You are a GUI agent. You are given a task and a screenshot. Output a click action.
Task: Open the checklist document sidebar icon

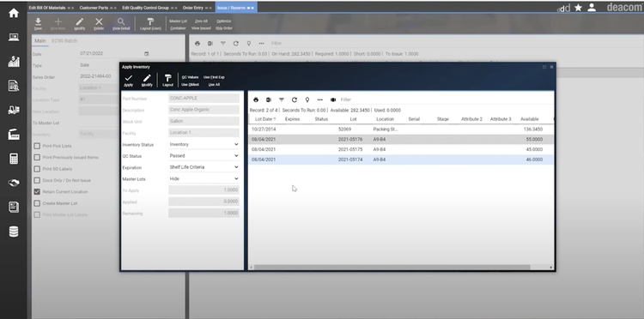(x=14, y=207)
